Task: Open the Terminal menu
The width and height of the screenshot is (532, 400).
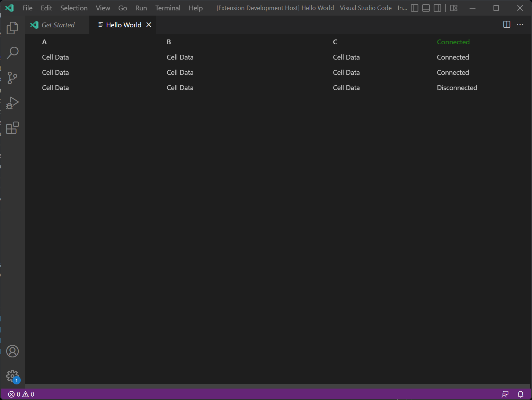Action: click(168, 8)
